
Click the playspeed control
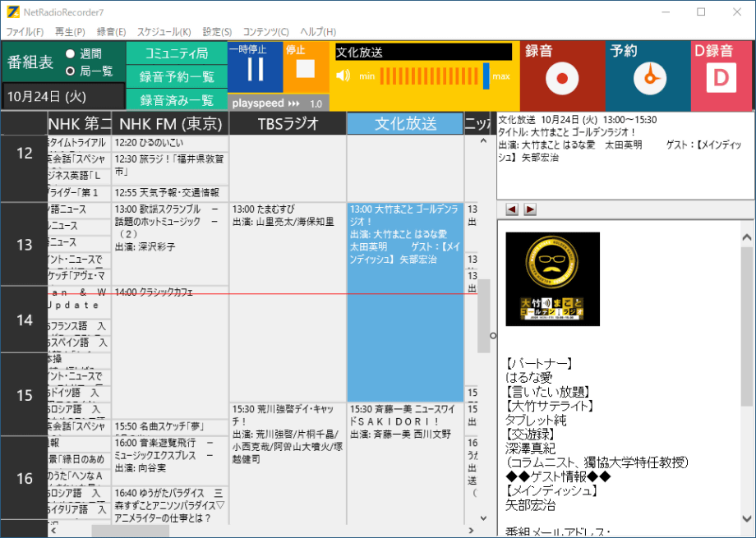[x=279, y=103]
